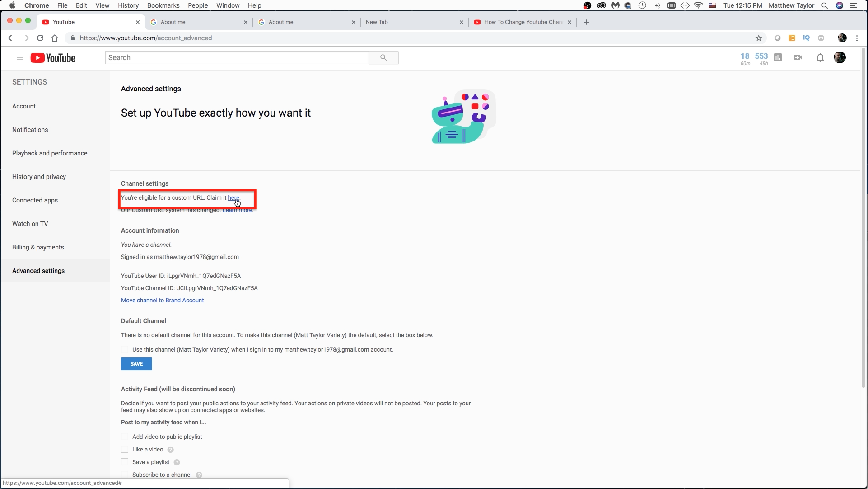Enable Subscribe to a channel activity post
The image size is (868, 489).
pyautogui.click(x=125, y=475)
